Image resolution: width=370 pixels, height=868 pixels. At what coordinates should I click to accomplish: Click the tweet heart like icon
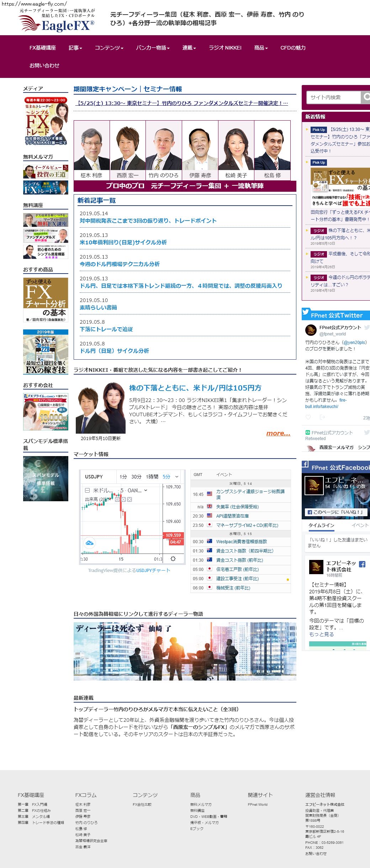tap(308, 417)
